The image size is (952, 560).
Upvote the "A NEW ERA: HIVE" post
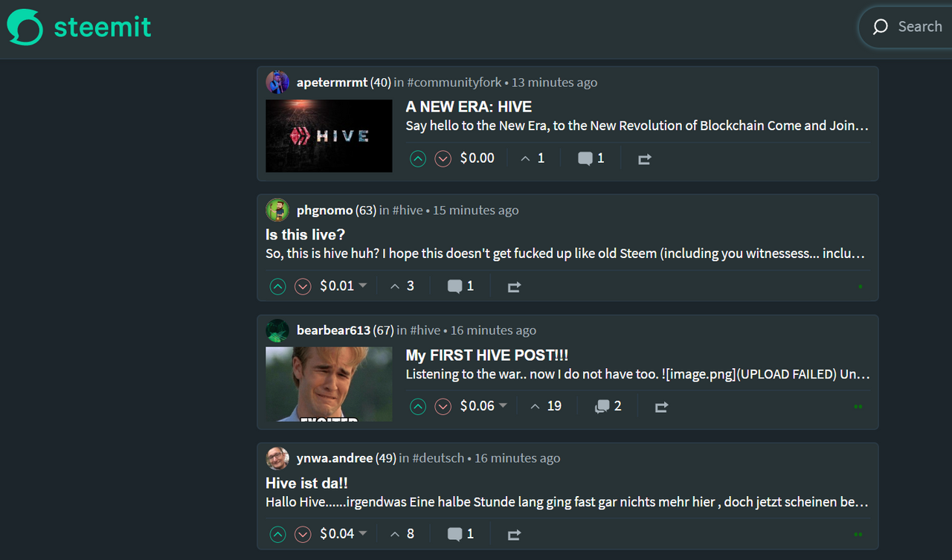pyautogui.click(x=418, y=158)
